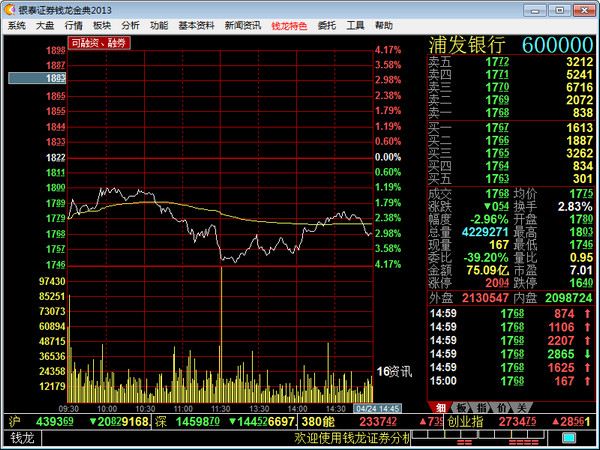600x450 pixels.
Task: Open the 16资讯 news link
Action: point(394,372)
